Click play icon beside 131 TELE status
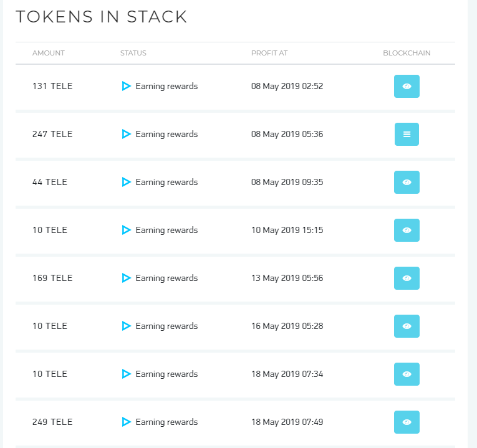This screenshot has width=477, height=448. pyautogui.click(x=126, y=87)
